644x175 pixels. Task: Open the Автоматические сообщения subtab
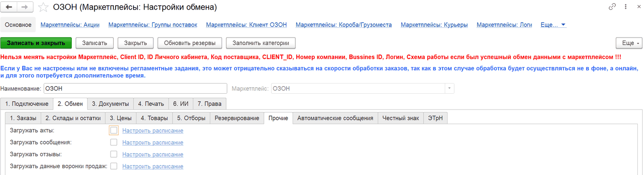coord(335,118)
